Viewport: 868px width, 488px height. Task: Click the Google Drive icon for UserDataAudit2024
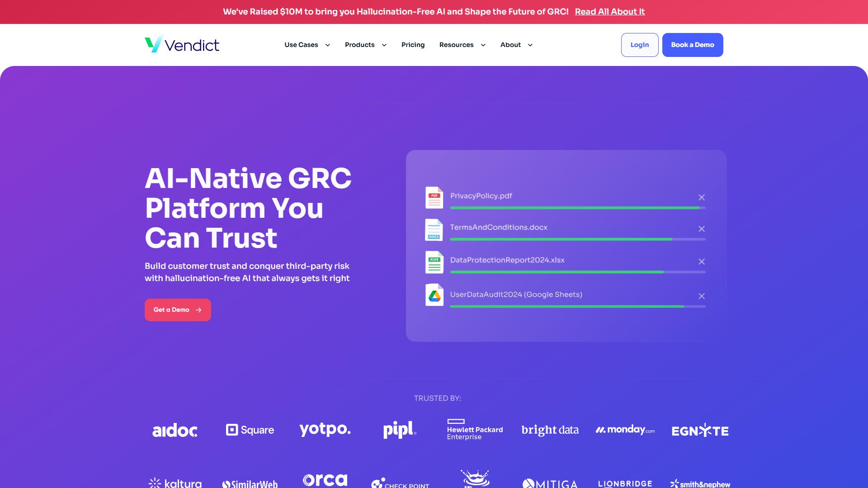click(x=434, y=295)
